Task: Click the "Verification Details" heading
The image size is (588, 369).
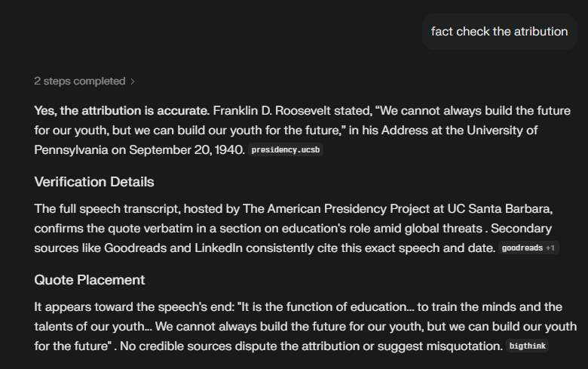Action: pos(94,182)
